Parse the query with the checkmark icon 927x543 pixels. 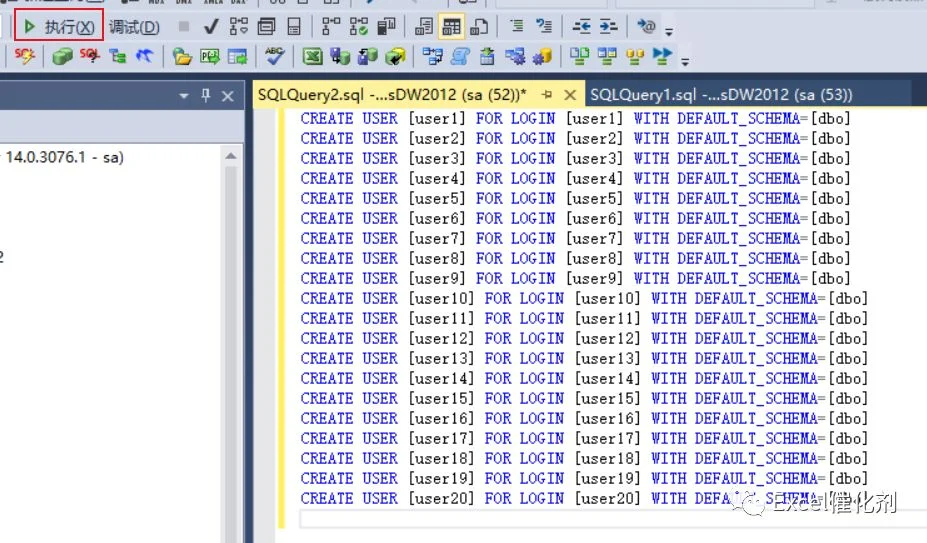click(x=211, y=27)
